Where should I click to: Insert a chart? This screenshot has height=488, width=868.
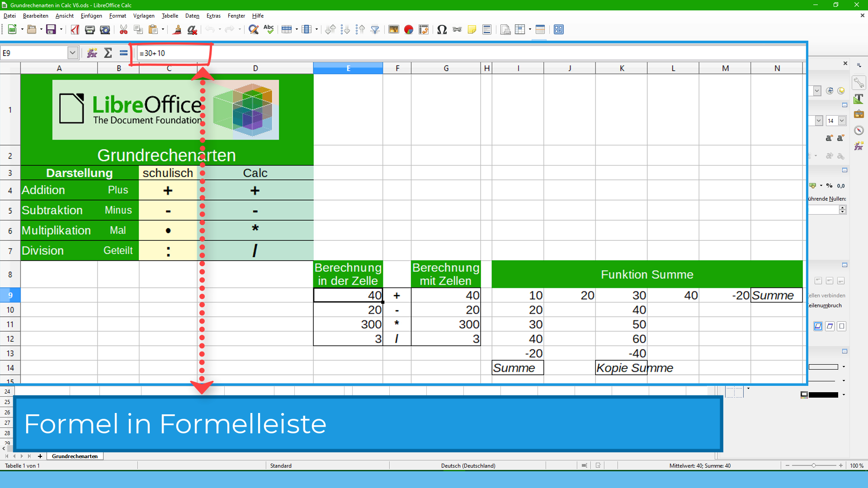pos(409,29)
